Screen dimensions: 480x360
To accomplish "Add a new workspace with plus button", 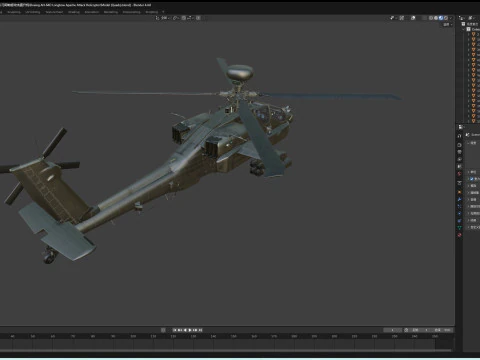I will (x=163, y=12).
